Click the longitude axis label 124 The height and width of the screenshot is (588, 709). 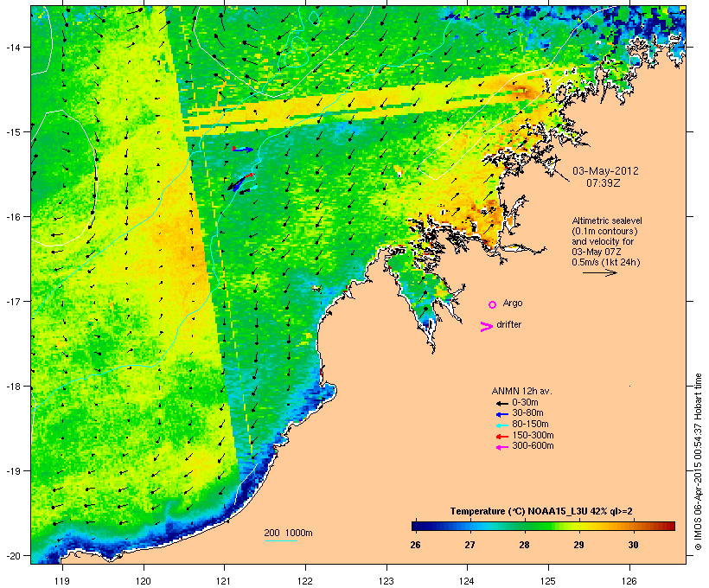pos(467,581)
